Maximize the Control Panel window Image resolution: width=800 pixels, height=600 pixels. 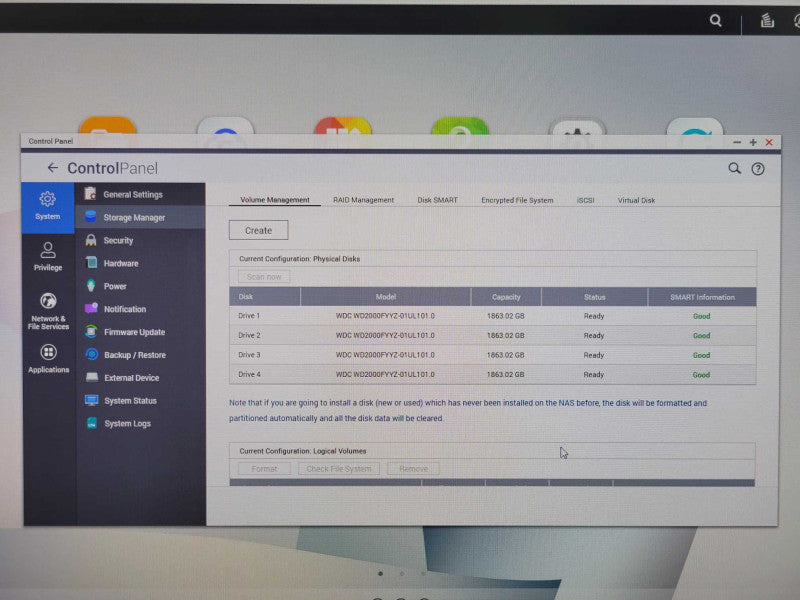[x=753, y=142]
